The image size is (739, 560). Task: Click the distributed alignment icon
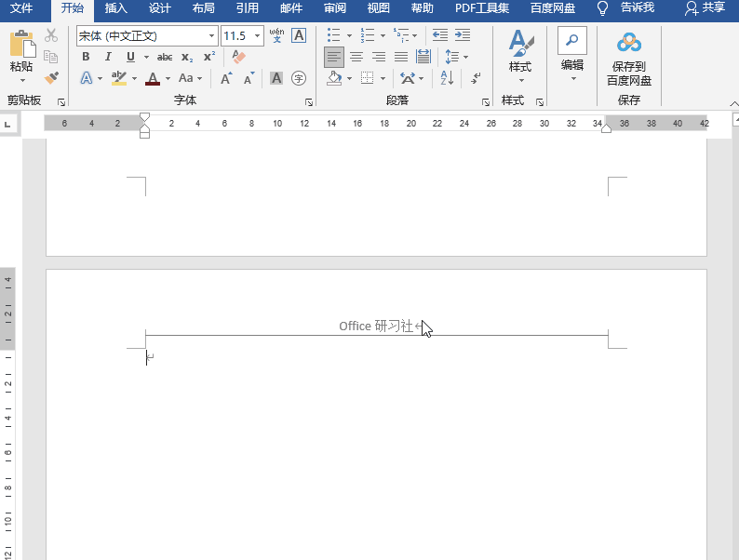[423, 57]
